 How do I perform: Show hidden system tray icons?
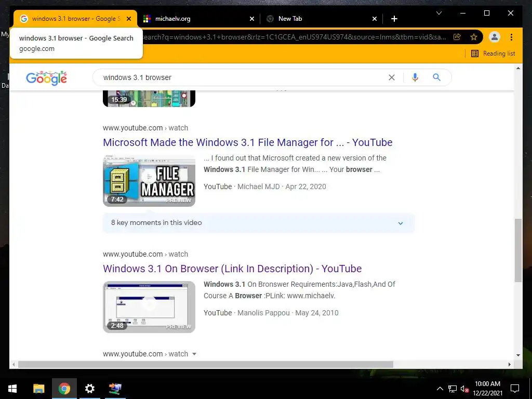[x=440, y=389]
